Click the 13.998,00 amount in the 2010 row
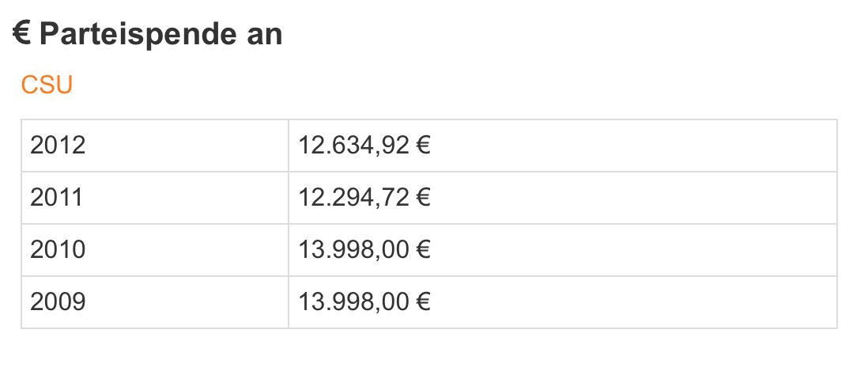Viewport: 868px width, 375px height. [353, 250]
